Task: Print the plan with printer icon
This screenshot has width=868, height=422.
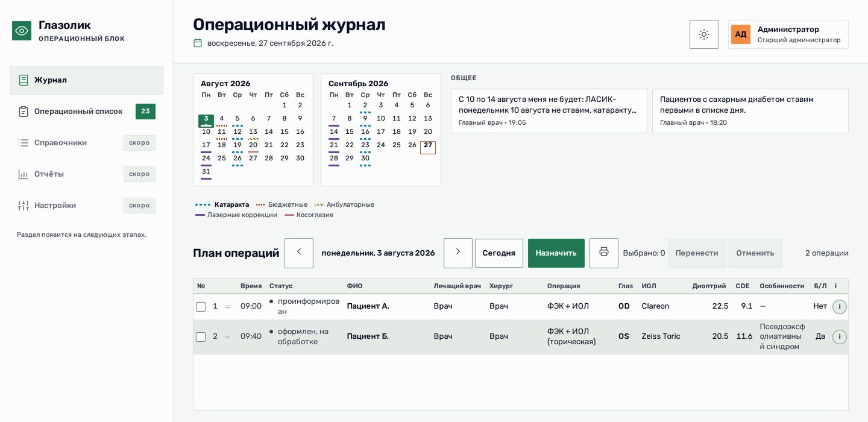Action: tap(604, 253)
